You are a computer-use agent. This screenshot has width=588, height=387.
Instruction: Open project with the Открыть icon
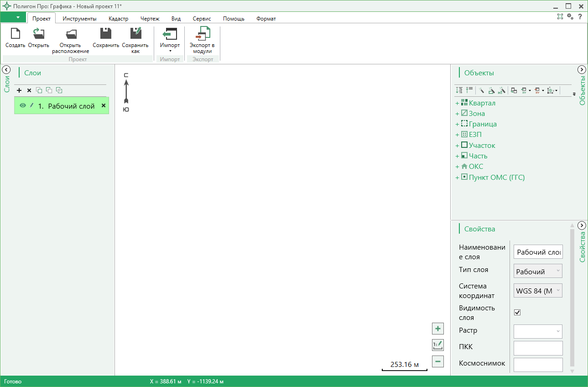[39, 34]
